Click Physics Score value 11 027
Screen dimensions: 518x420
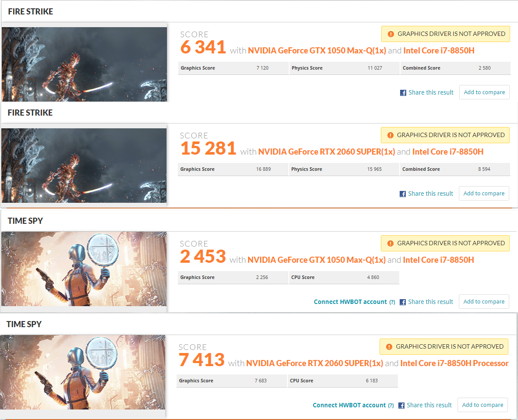375,68
